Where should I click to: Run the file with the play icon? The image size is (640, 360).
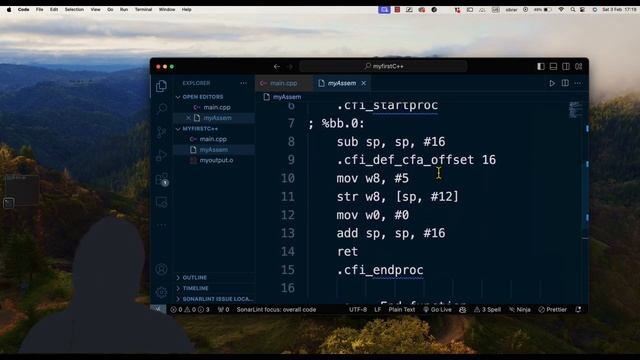[552, 83]
